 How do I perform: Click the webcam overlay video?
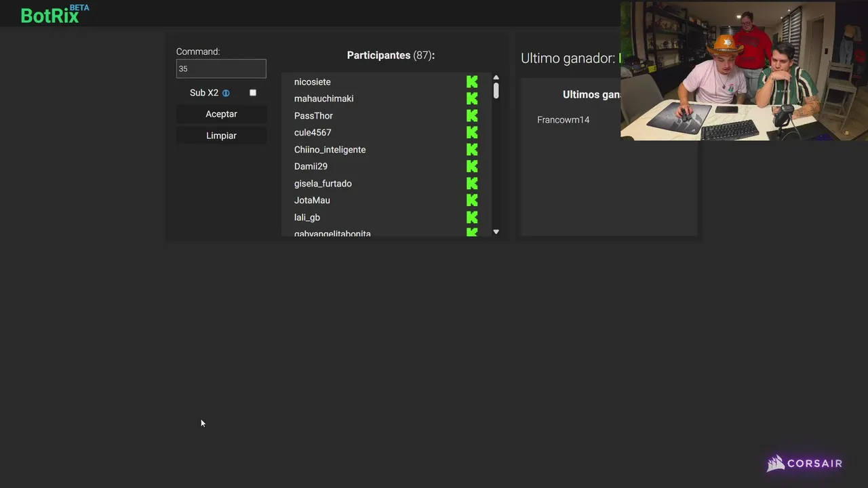tap(744, 70)
